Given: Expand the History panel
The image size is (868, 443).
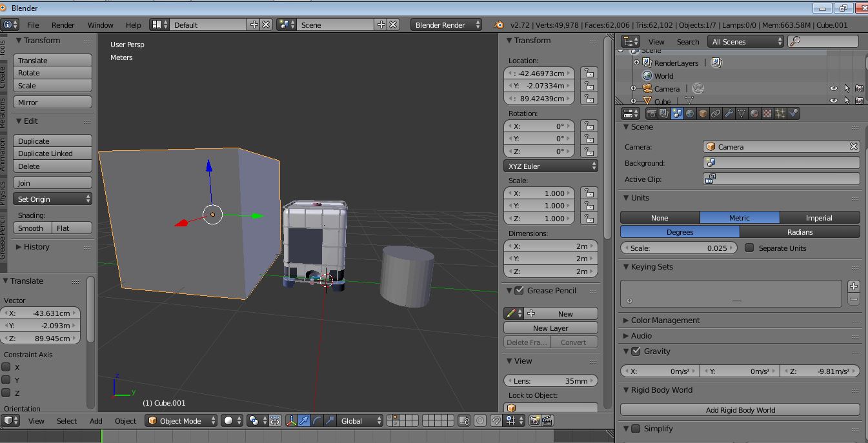Looking at the screenshot, I should [36, 247].
